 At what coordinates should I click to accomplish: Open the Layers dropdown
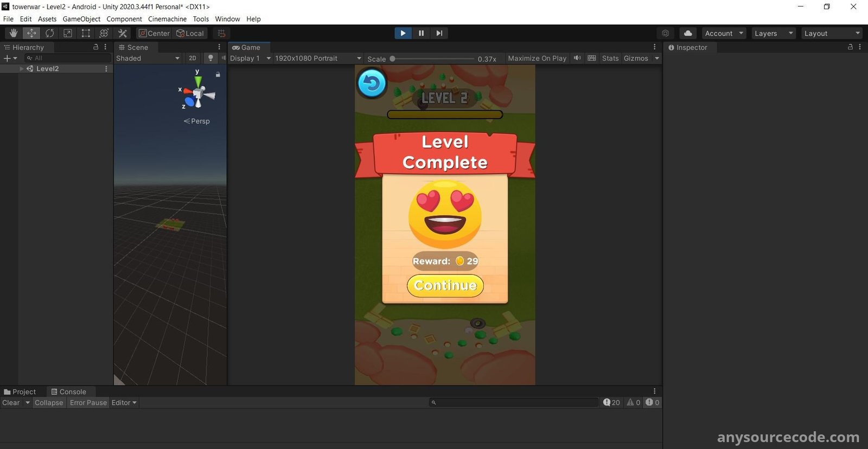(774, 33)
